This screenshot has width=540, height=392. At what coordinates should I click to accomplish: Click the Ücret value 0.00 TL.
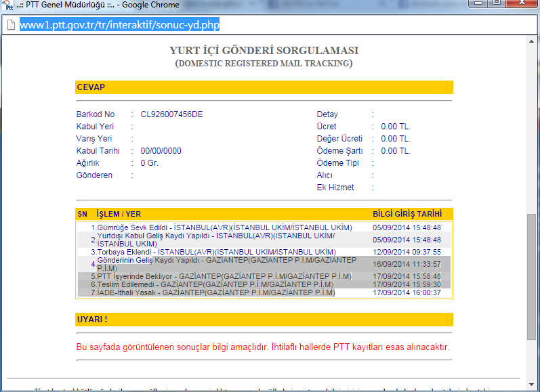pyautogui.click(x=396, y=127)
